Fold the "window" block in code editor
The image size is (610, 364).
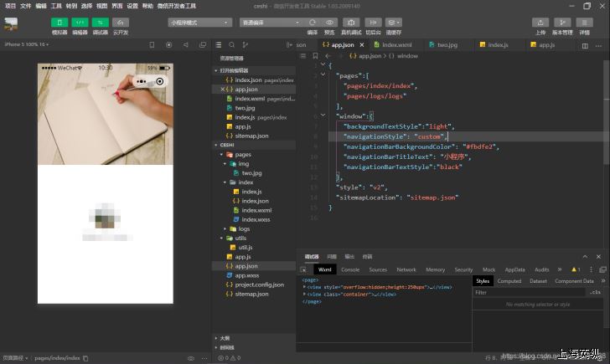[323, 115]
